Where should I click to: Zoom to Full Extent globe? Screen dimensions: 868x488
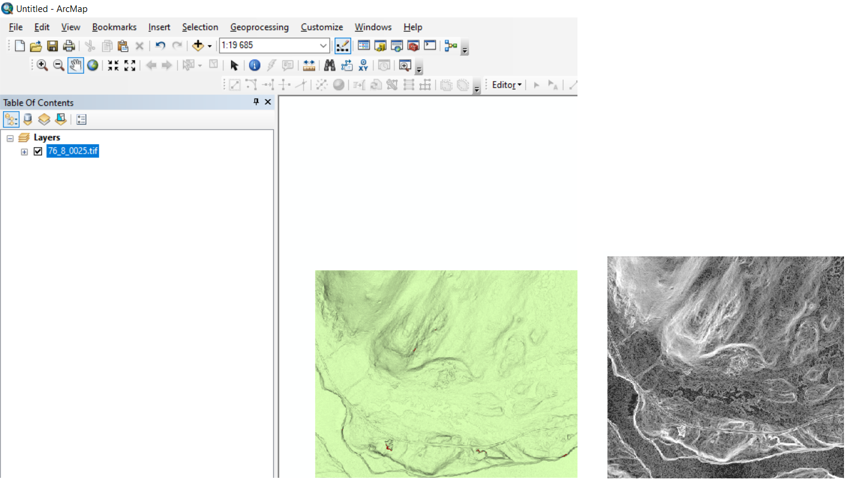point(92,65)
